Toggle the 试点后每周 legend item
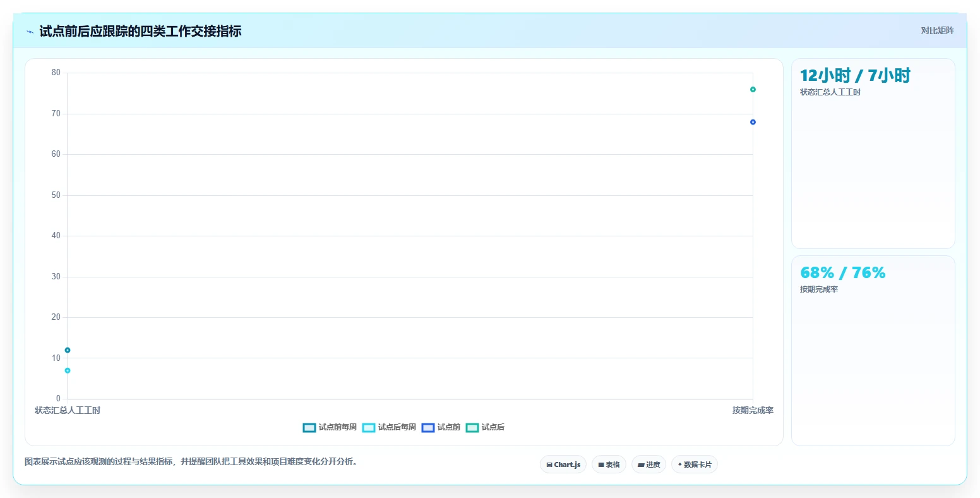Viewport: 980px width, 498px height. [x=389, y=427]
